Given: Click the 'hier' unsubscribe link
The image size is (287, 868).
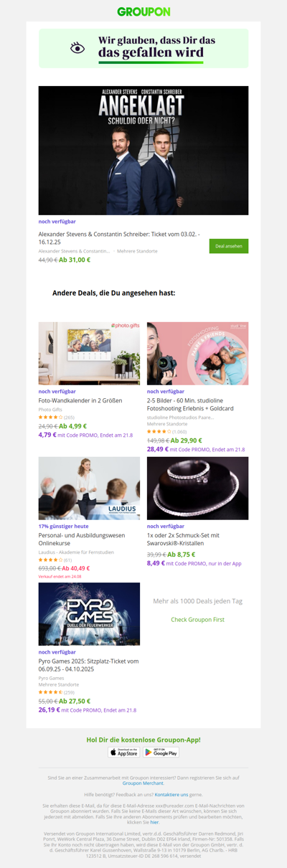Looking at the screenshot, I should pos(154,821).
